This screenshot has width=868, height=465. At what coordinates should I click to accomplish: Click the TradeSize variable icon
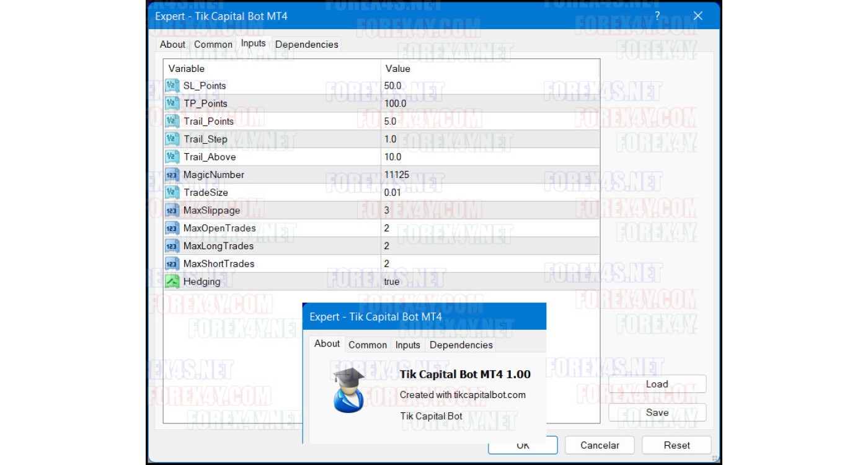coord(172,192)
